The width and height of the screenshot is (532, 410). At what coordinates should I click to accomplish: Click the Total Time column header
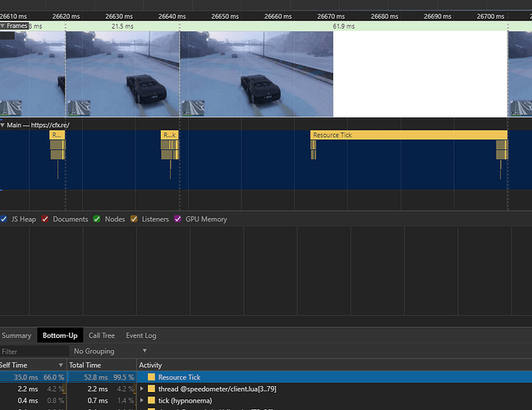pos(102,365)
